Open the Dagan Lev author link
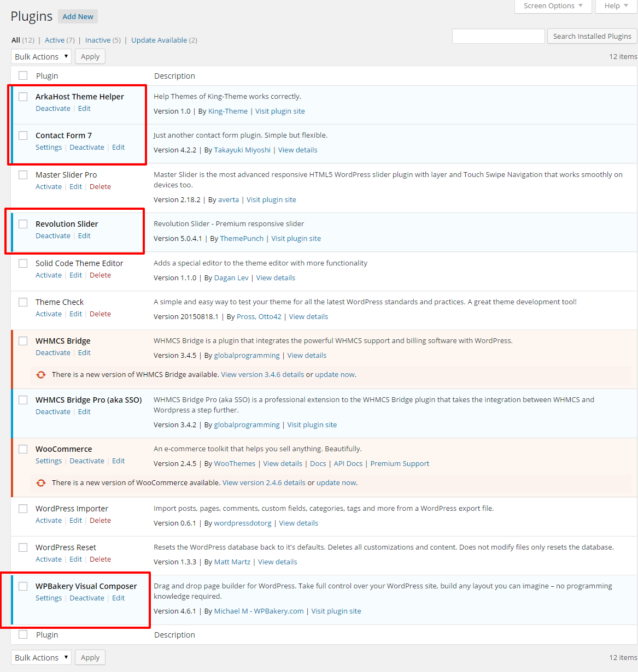 pyautogui.click(x=231, y=278)
